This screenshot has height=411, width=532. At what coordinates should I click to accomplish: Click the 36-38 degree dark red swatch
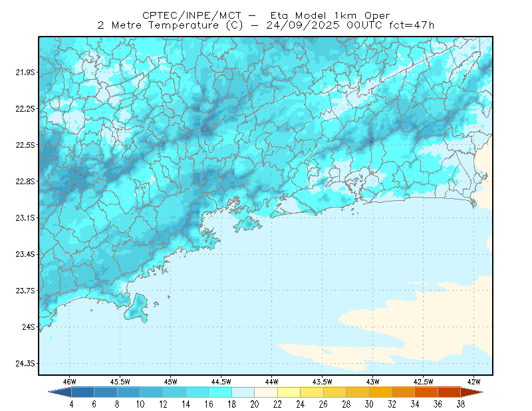450,392
